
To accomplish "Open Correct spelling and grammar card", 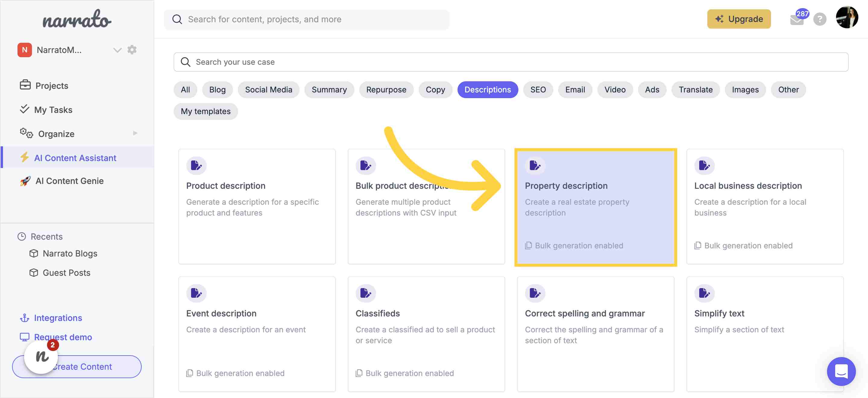I will [x=596, y=334].
